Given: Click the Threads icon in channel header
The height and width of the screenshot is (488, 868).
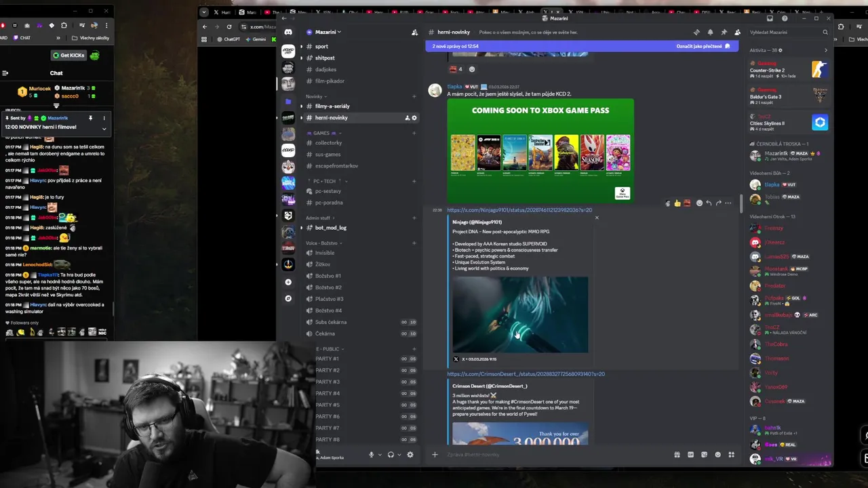Looking at the screenshot, I should coord(696,32).
